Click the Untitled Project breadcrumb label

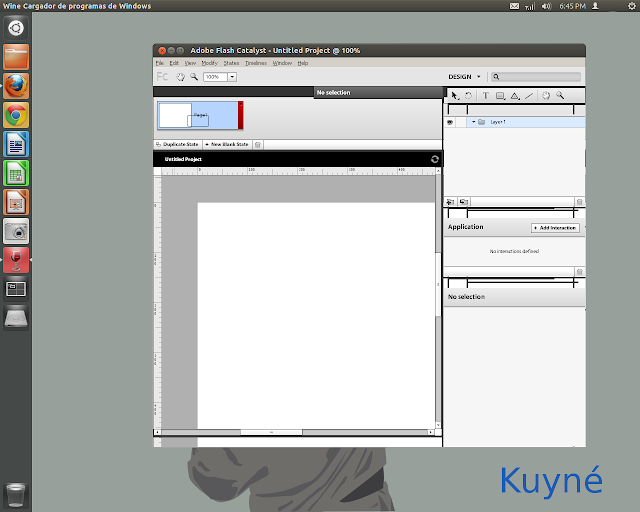pyautogui.click(x=183, y=159)
